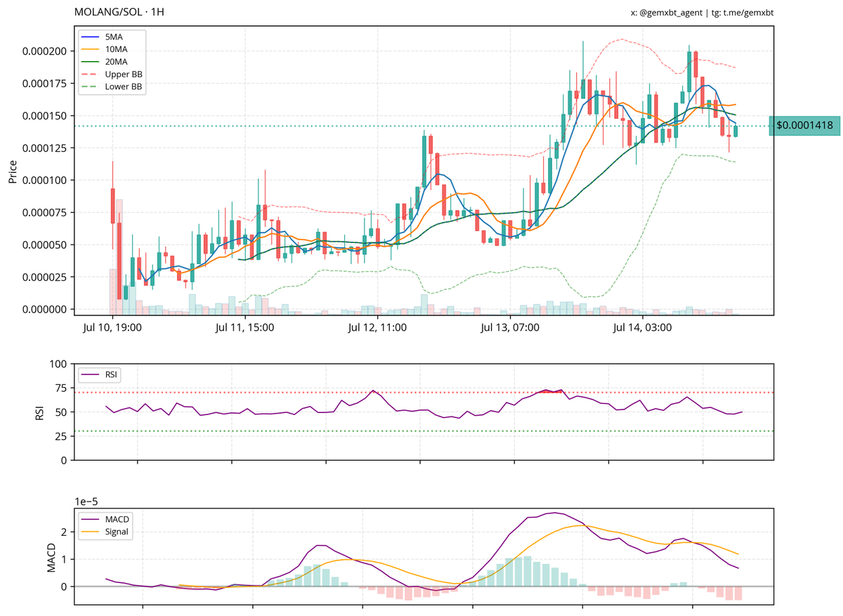Click the MOLANG/SOL · 1H chart title
843x616 pixels.
point(120,13)
